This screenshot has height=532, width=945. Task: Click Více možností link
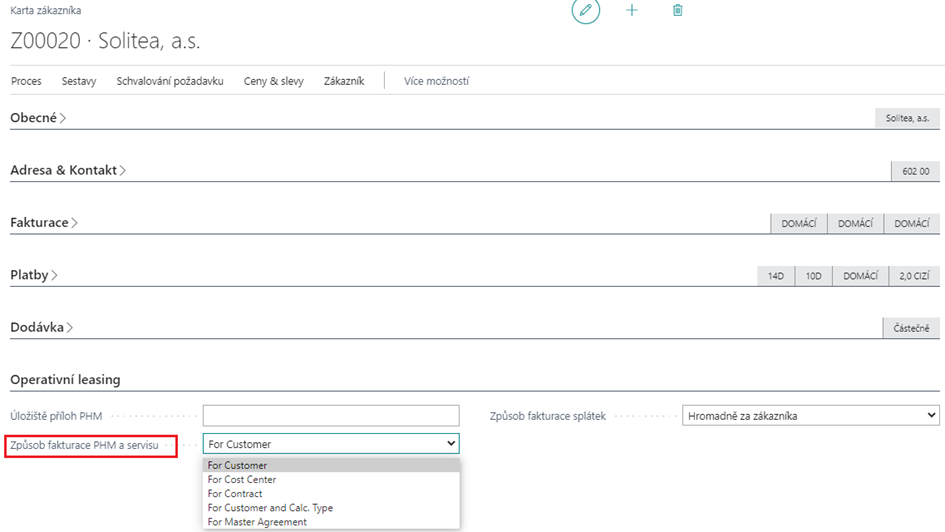coord(436,81)
